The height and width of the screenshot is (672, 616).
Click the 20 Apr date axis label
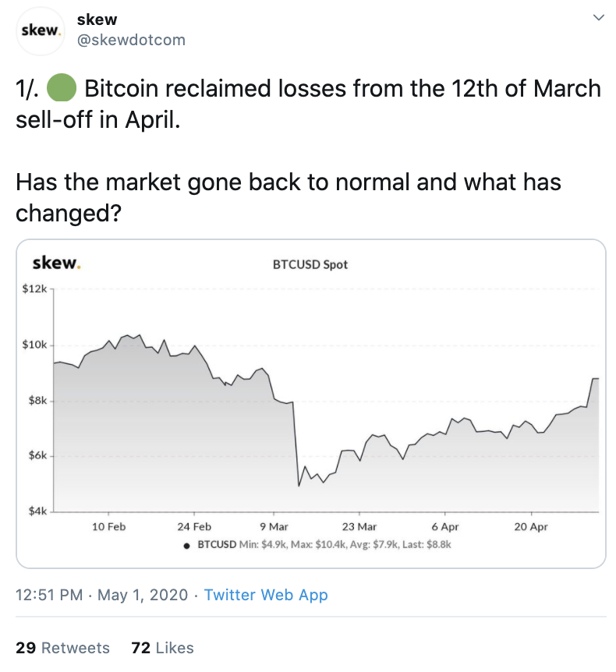(x=531, y=527)
